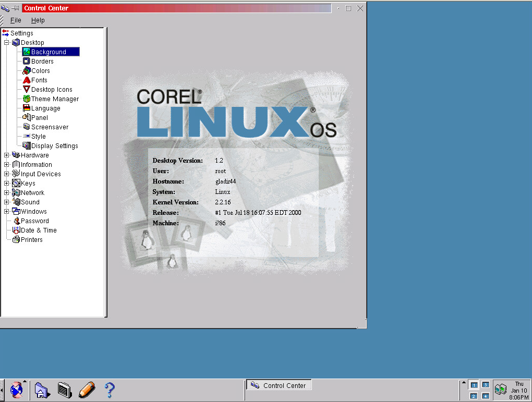The width and height of the screenshot is (532, 402).
Task: Open the Printers icon in tree
Action: 16,240
